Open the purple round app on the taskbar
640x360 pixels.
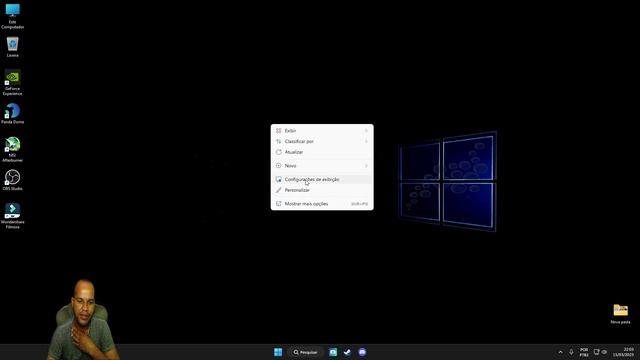[362, 352]
